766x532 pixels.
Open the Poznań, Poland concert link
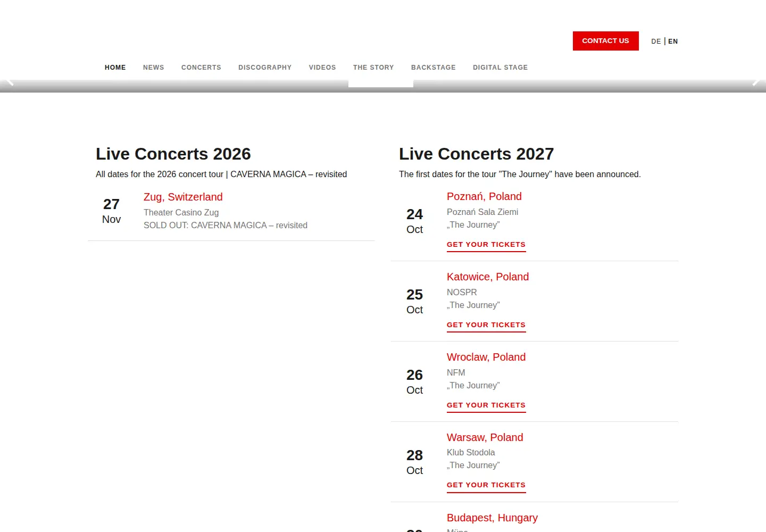point(484,196)
